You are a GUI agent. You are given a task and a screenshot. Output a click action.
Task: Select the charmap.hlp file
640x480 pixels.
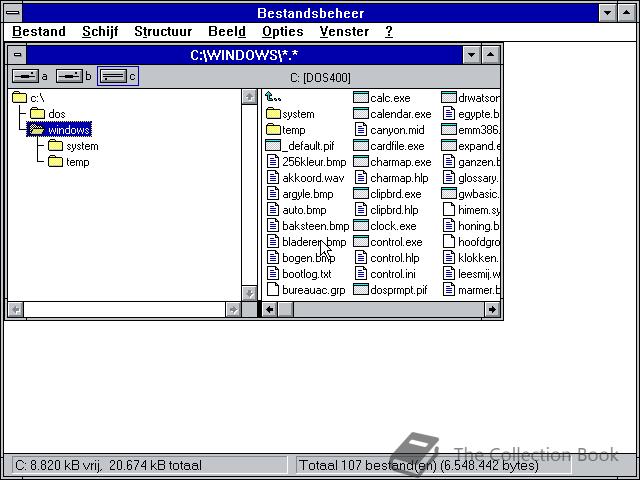click(x=391, y=178)
